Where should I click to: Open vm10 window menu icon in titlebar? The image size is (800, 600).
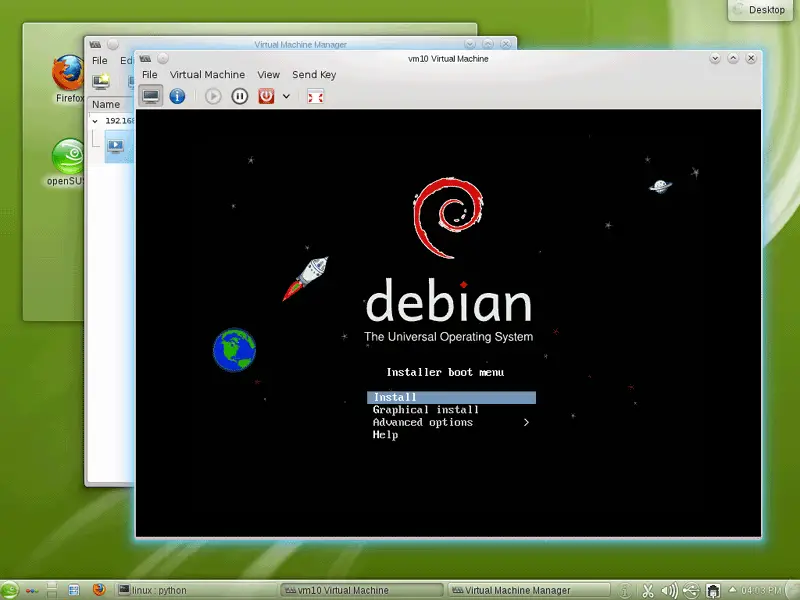click(x=145, y=59)
